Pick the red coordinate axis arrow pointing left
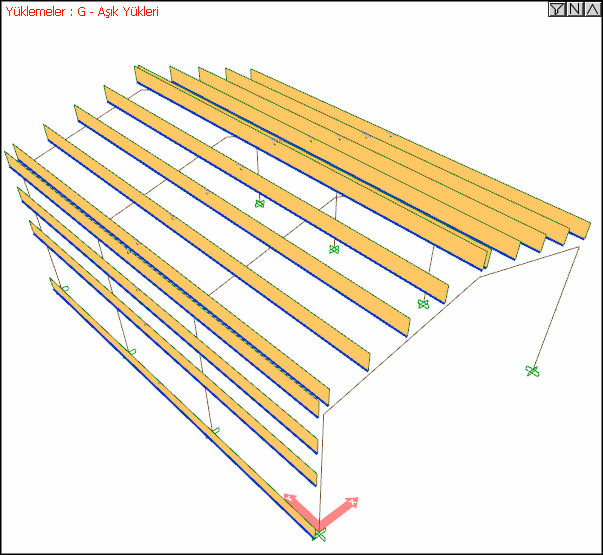This screenshot has height=555, width=603. coord(302,511)
